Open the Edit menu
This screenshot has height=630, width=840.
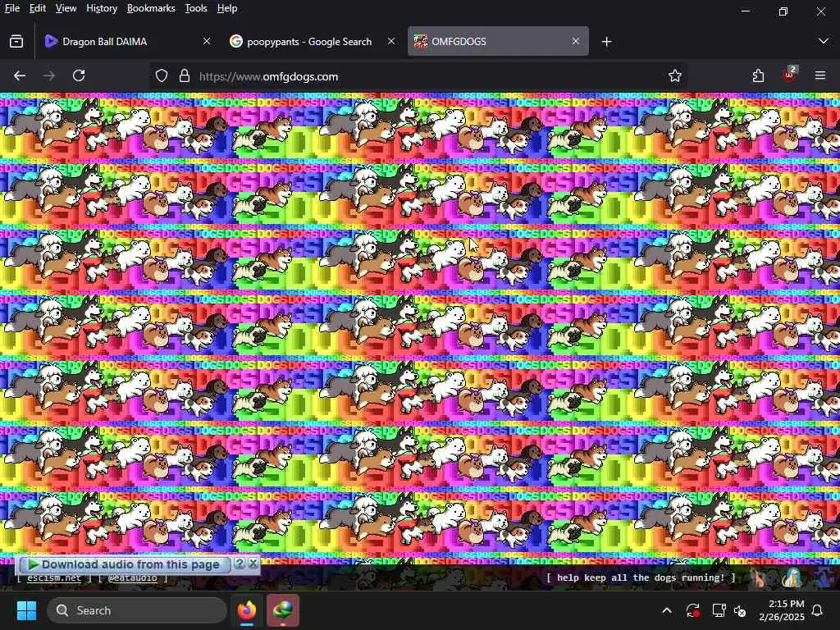click(38, 8)
